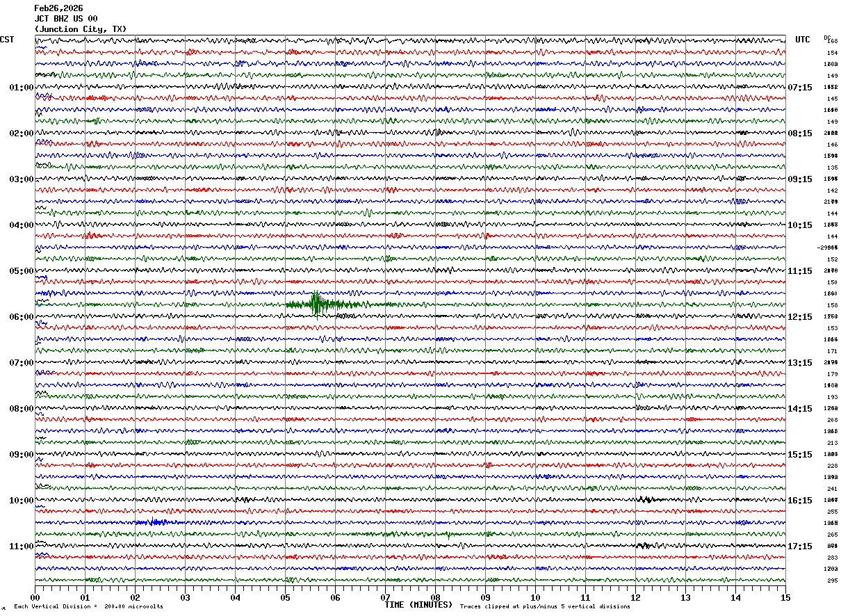
Task: Click minute 05 on the time axis
Action: click(x=285, y=597)
